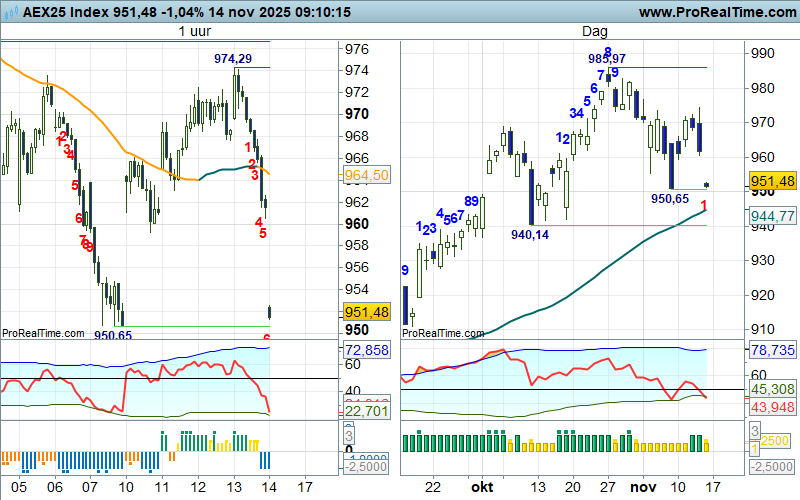The image size is (800, 500).
Task: Click date 11 on hourly time axis
Action: (162, 487)
